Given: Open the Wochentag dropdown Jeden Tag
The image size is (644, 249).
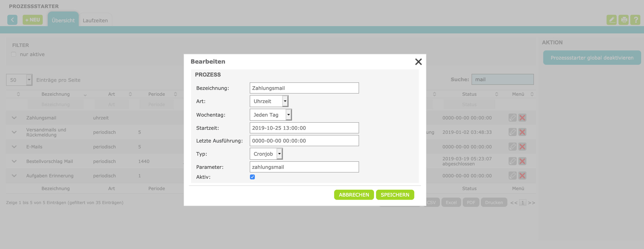Looking at the screenshot, I should [271, 115].
